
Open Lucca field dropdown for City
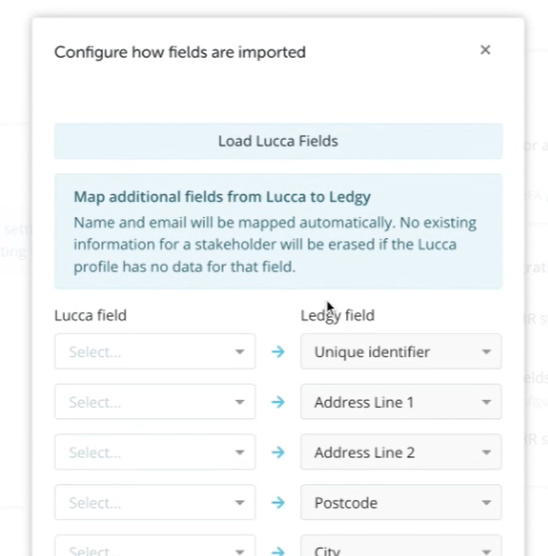pos(155,547)
